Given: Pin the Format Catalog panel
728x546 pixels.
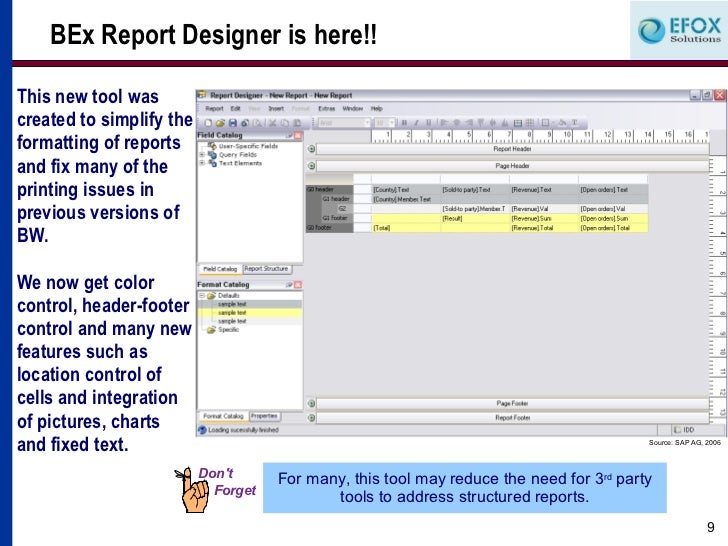Looking at the screenshot, I should tap(289, 285).
